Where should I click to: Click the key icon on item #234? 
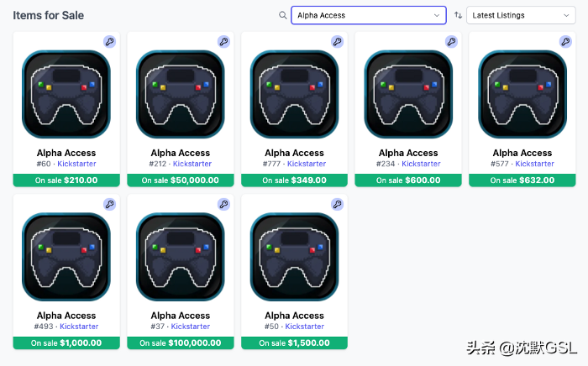[x=452, y=42]
